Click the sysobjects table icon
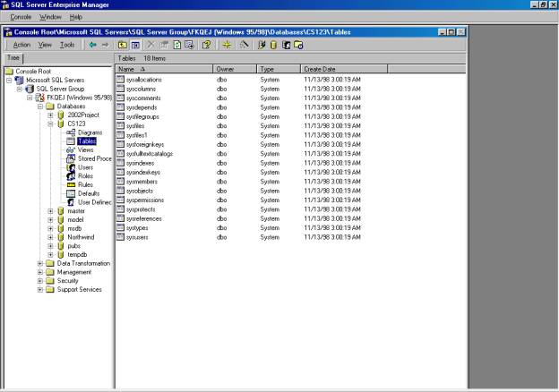Viewport: 559px width, 392px height. pos(121,191)
